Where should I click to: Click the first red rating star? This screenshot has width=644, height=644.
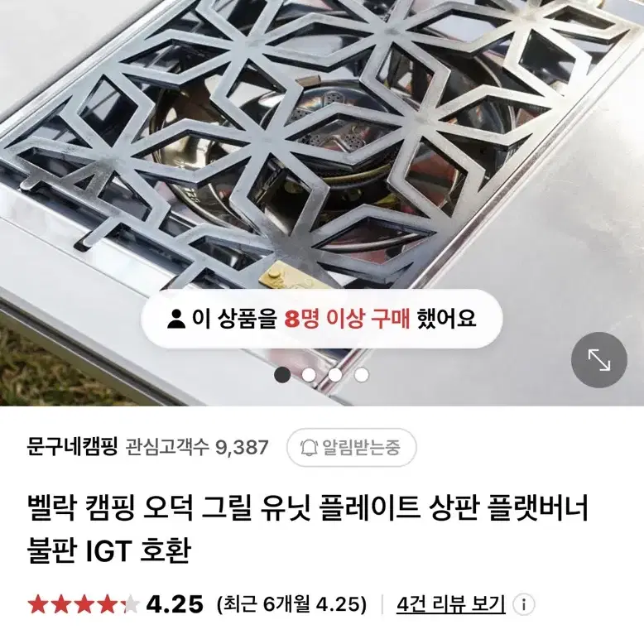(x=37, y=604)
